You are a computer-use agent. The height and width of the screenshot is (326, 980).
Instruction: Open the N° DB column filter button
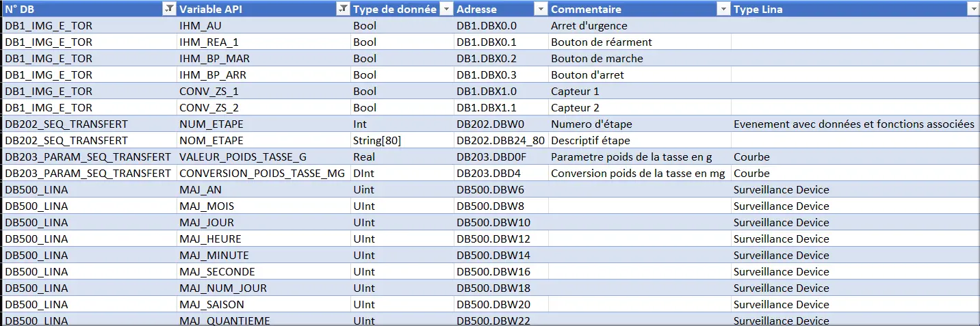point(168,9)
